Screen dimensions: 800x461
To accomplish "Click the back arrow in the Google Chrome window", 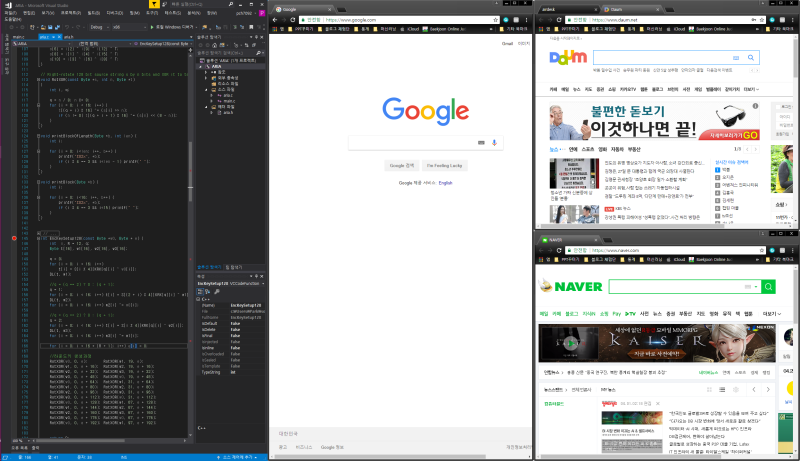I will pos(275,20).
